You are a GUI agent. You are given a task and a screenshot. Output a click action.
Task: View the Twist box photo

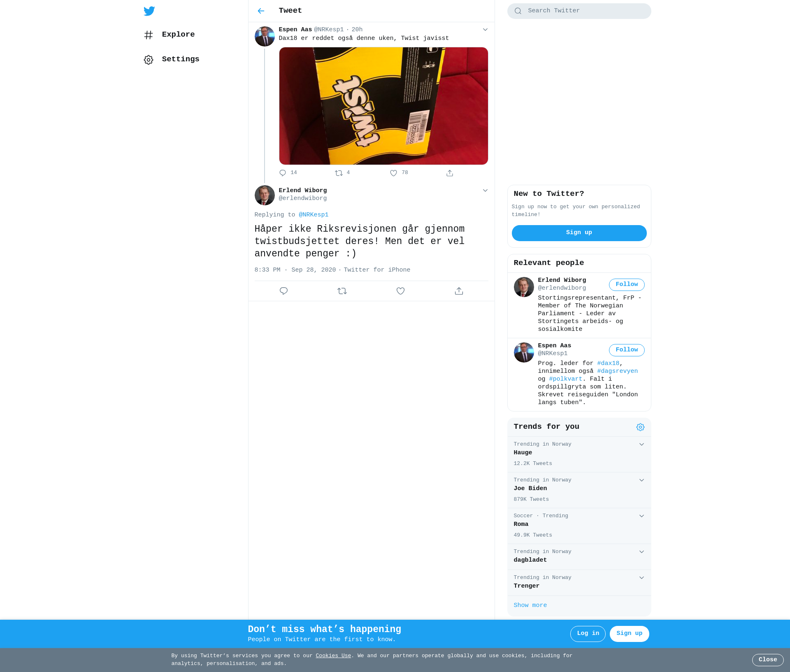(383, 106)
